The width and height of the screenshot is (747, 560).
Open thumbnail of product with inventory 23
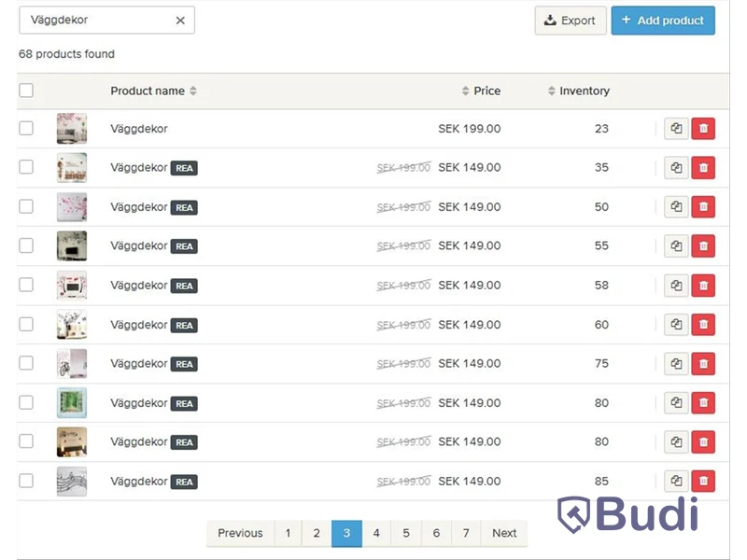72,128
